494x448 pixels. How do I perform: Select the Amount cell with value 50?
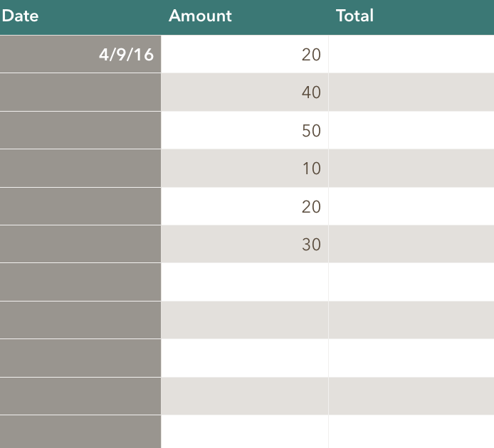(x=245, y=131)
